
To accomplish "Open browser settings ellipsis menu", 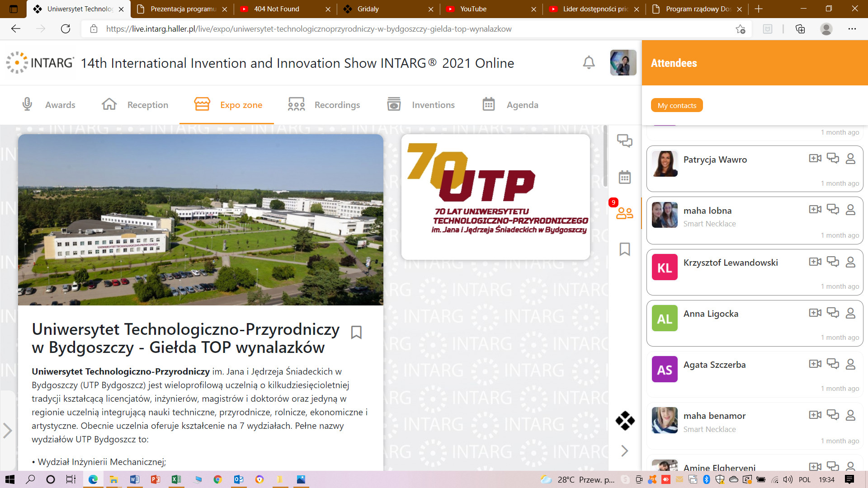I will tap(852, 29).
